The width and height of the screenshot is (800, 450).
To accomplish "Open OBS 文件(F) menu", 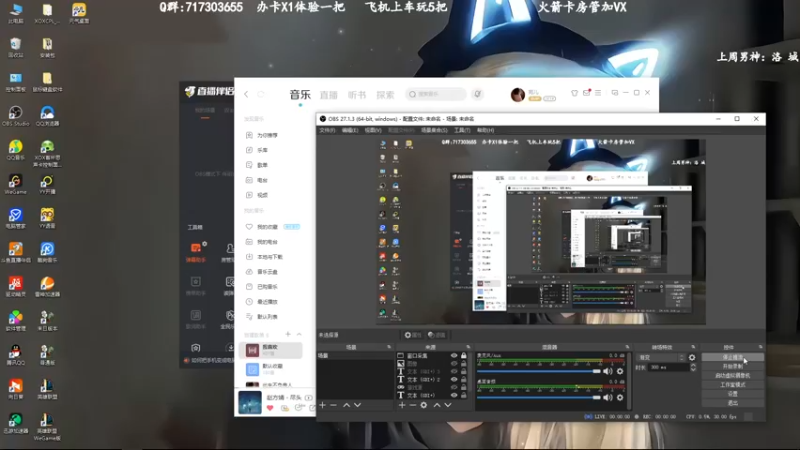I will [x=327, y=131].
